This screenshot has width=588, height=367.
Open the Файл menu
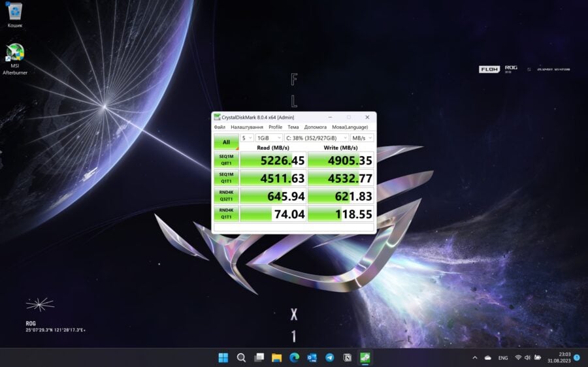pos(220,127)
